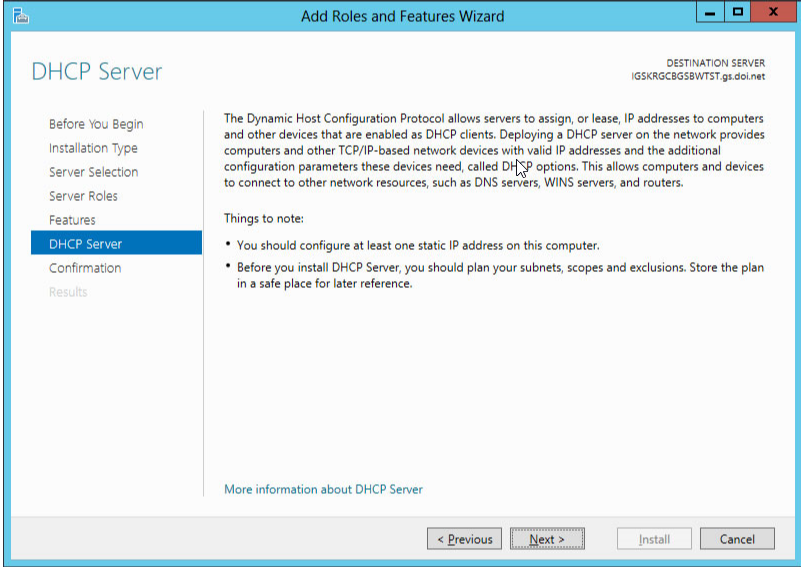
Task: Click the Add Roles and Features Wizard title
Action: click(403, 16)
